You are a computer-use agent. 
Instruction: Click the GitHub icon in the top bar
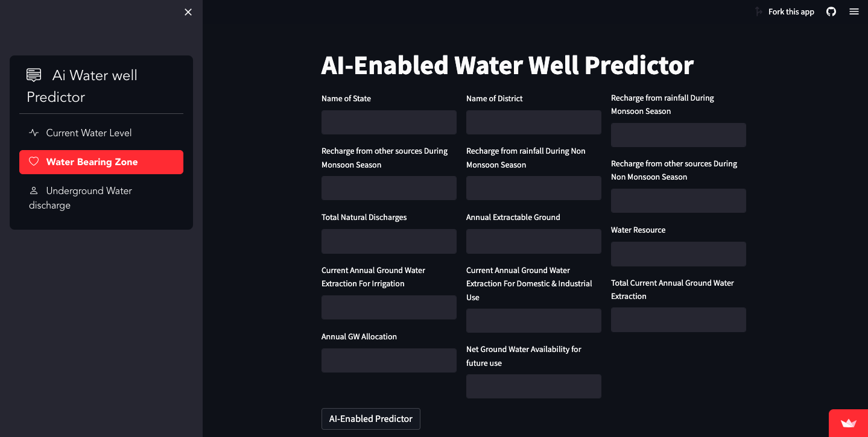click(831, 11)
